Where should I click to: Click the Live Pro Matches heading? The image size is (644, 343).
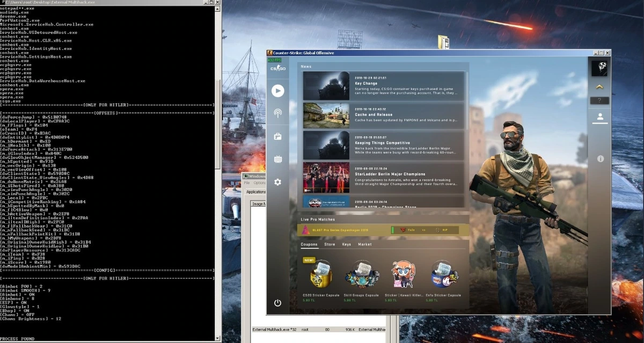point(318,219)
